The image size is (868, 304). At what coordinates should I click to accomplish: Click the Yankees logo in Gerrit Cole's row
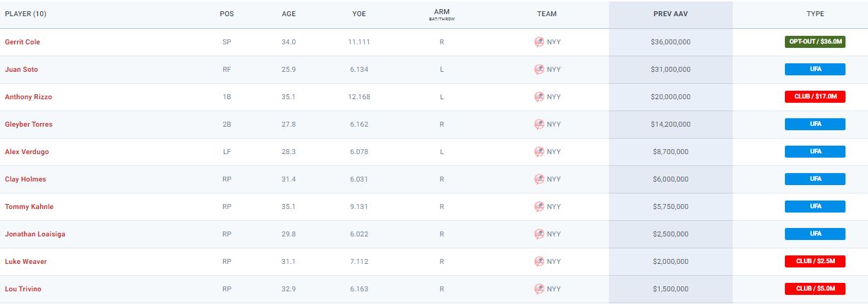point(539,42)
